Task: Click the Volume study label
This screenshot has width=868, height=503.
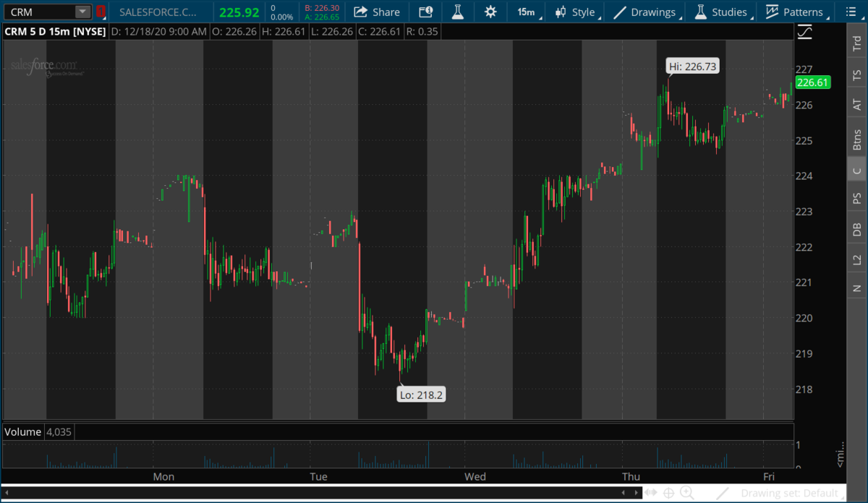Action: coord(23,431)
